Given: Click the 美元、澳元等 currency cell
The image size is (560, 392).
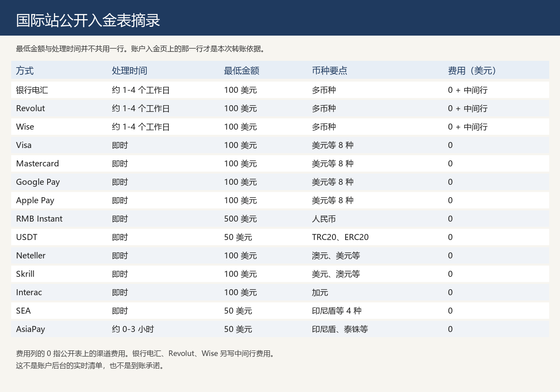Looking at the screenshot, I should coord(336,274).
